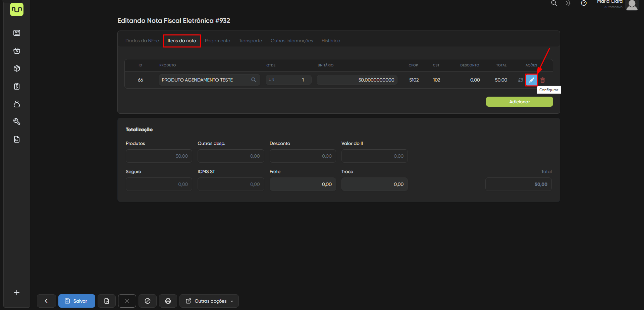Image resolution: width=644 pixels, height=310 pixels.
Task: Click the blue Salvar button
Action: pos(77,301)
